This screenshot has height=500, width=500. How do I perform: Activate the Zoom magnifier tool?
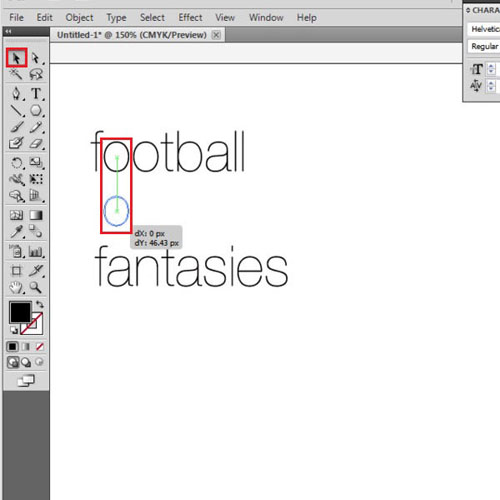click(35, 287)
